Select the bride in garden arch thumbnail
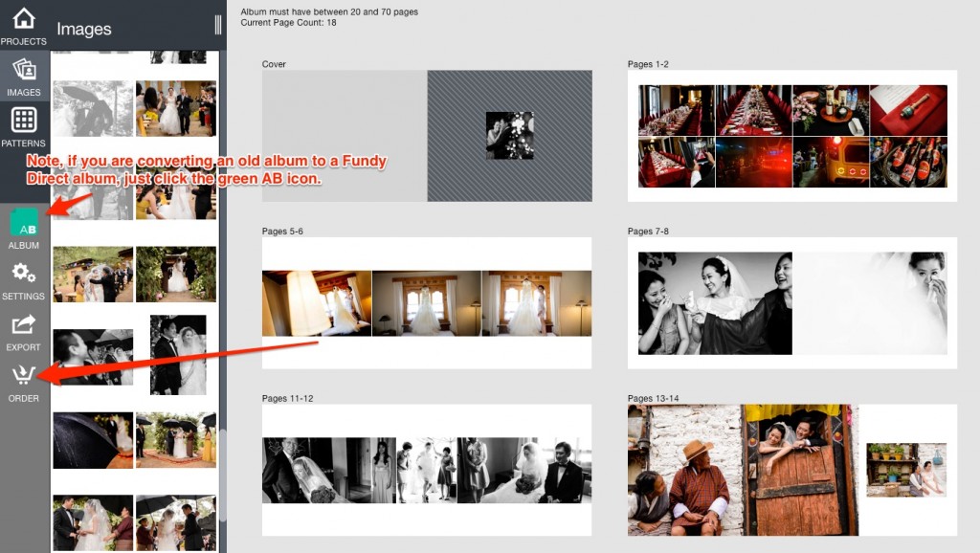Screen dimensions: 980x553 (176, 274)
